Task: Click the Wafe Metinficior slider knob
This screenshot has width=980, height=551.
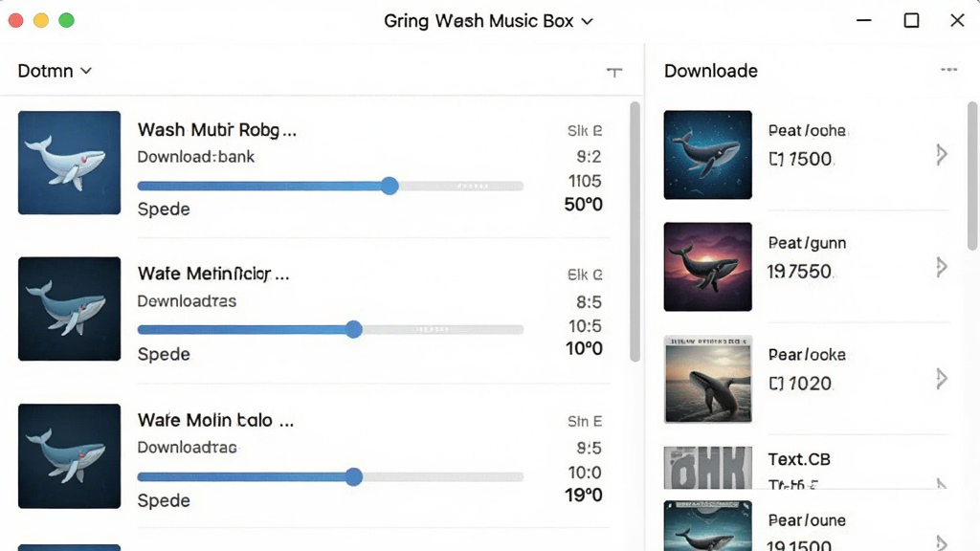Action: tap(354, 329)
